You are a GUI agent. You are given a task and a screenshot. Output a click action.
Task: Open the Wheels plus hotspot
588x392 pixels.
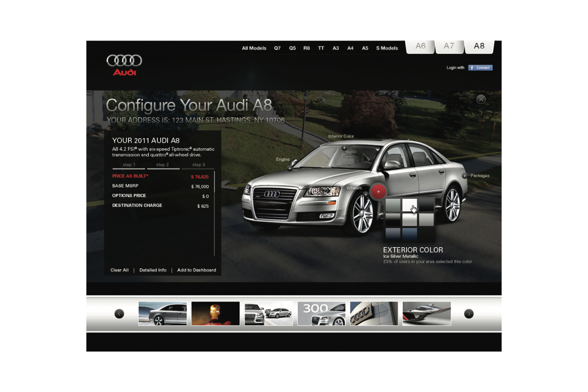(366, 194)
